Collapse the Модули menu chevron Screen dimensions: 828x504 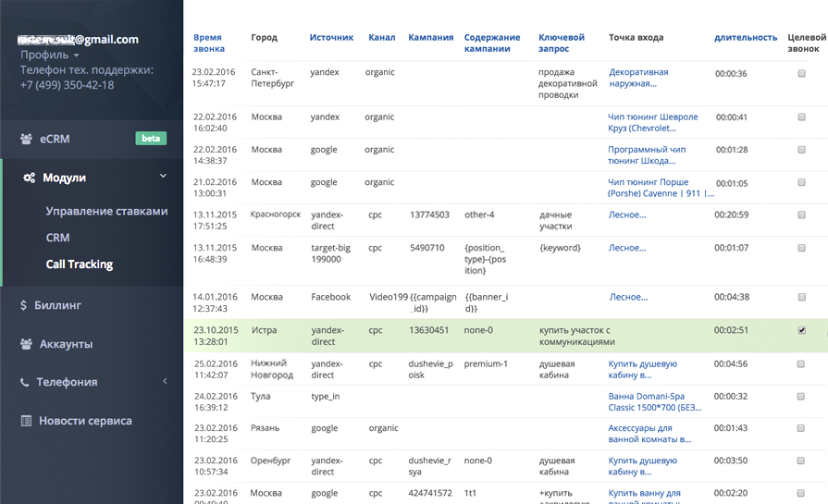pyautogui.click(x=163, y=177)
